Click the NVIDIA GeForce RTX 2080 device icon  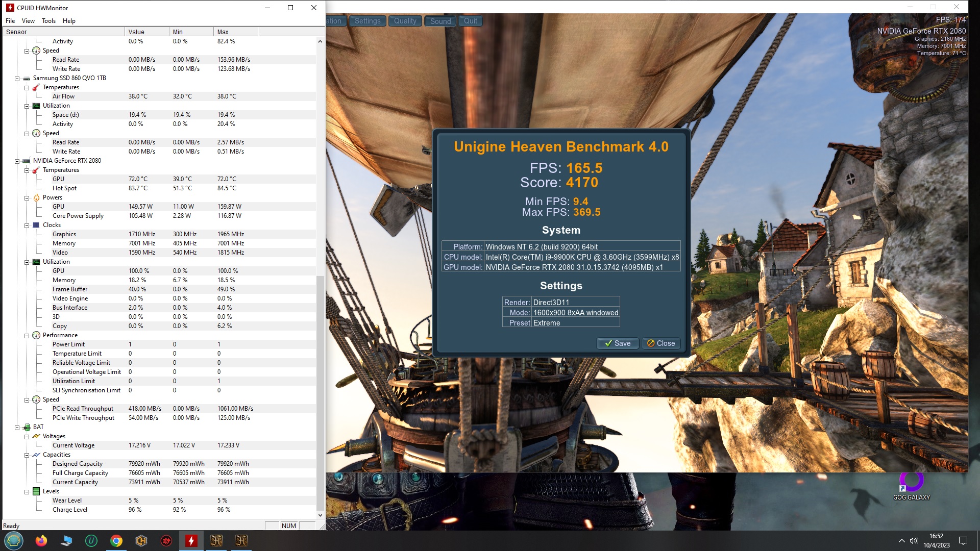[26, 161]
